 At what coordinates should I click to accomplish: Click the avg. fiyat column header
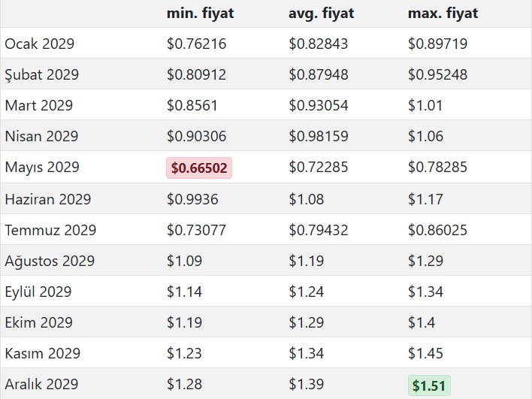321,14
